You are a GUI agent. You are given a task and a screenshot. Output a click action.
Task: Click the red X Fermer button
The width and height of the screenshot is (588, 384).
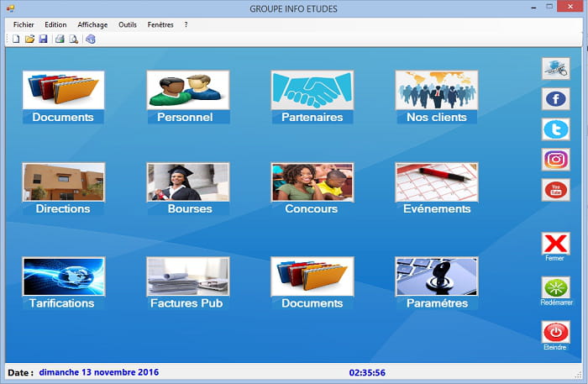(556, 244)
